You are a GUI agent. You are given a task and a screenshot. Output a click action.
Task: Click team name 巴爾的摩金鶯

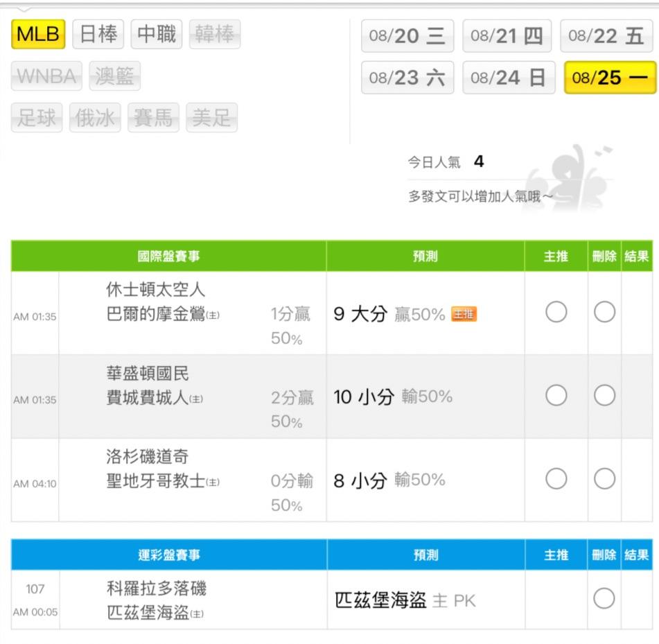pyautogui.click(x=155, y=314)
